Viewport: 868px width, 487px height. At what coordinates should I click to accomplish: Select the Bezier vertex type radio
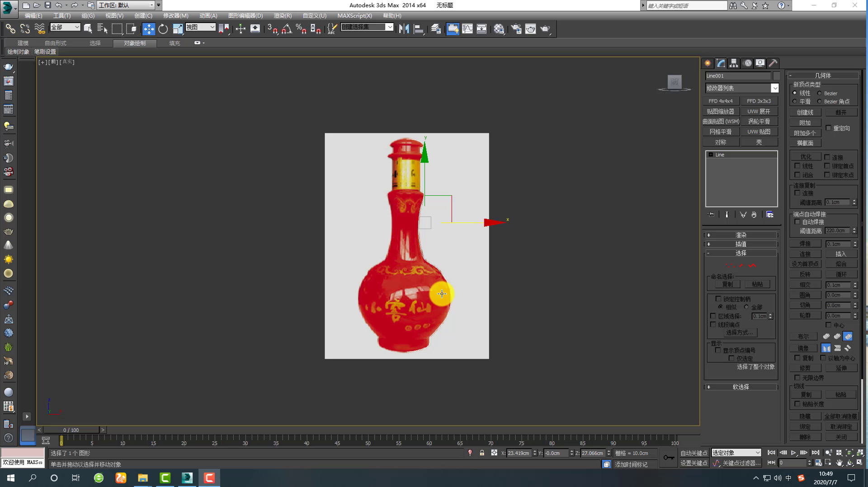tap(819, 93)
